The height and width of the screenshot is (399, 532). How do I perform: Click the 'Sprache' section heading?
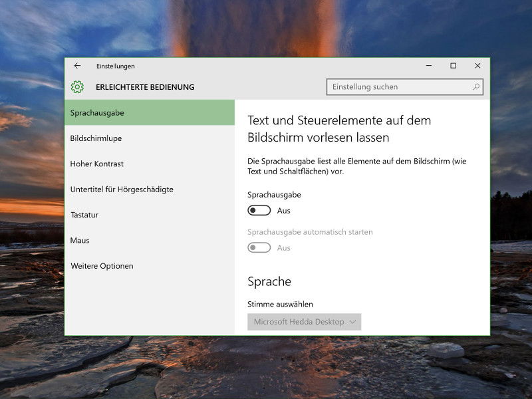pos(269,281)
